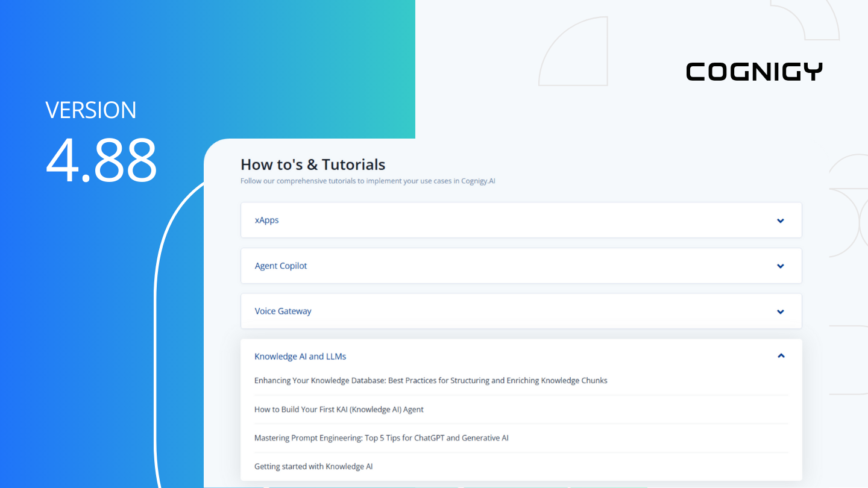Open the Voice Gateway category

(283, 311)
